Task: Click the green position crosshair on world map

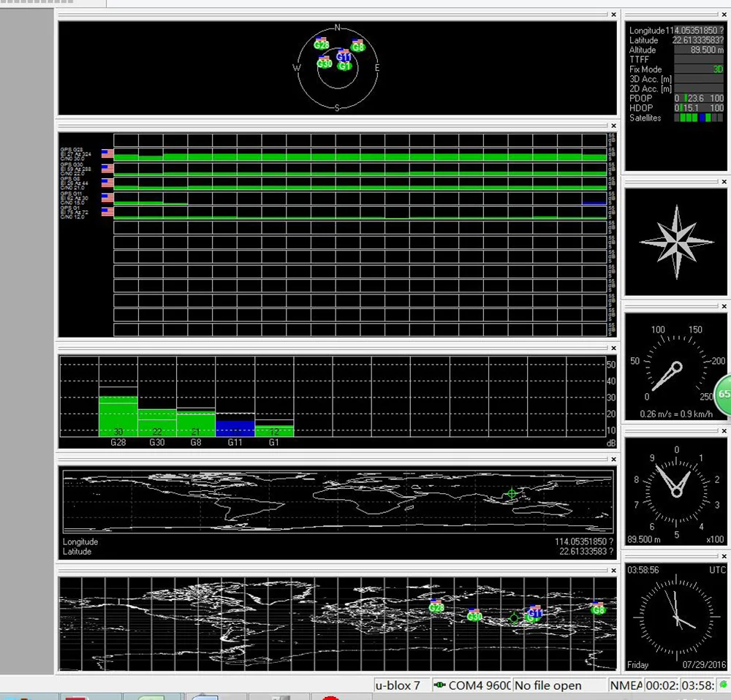Action: pos(512,493)
